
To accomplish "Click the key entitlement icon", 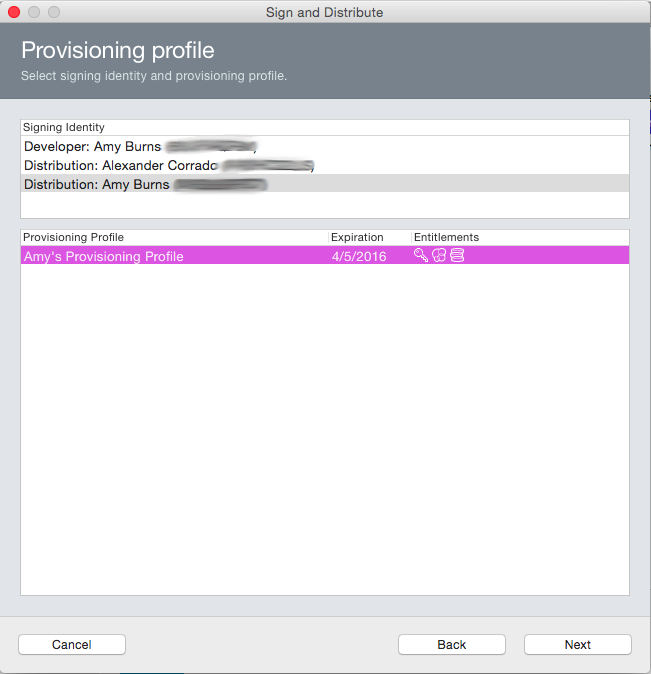I will (421, 255).
